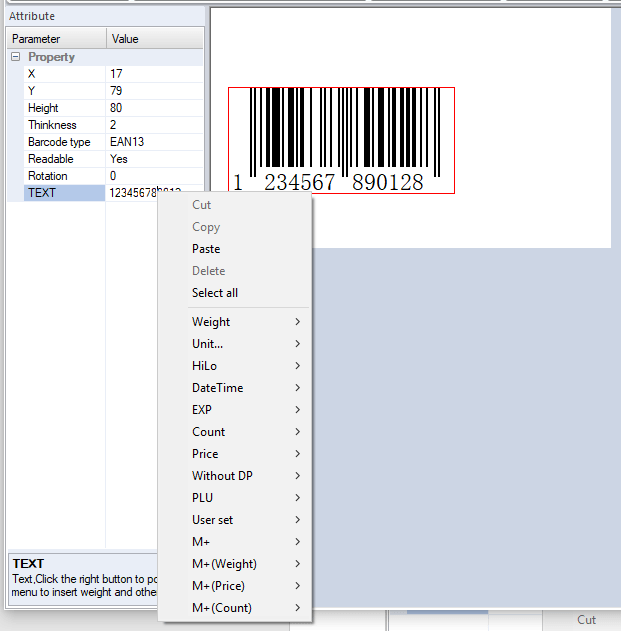Select the Height parameter label
The height and width of the screenshot is (631, 621).
pos(64,108)
